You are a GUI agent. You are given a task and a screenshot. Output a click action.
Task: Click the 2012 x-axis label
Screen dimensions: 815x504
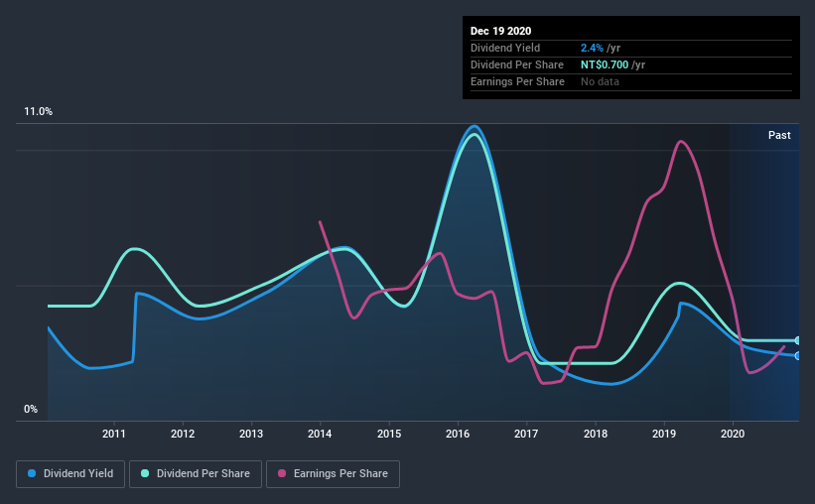183,434
